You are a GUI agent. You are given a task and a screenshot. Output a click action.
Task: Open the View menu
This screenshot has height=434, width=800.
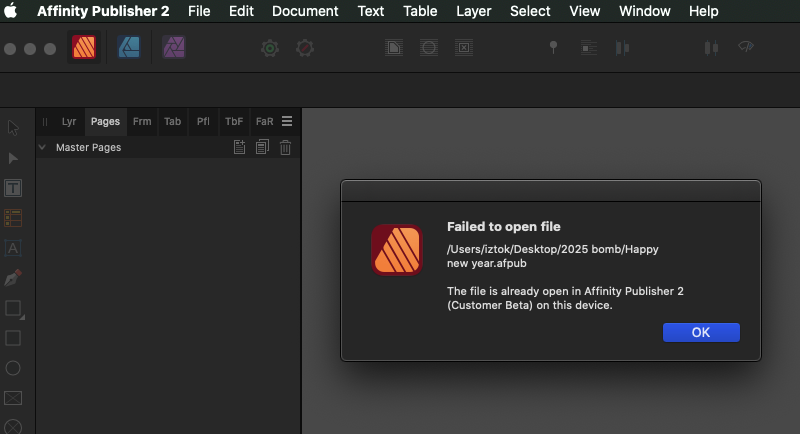point(585,11)
